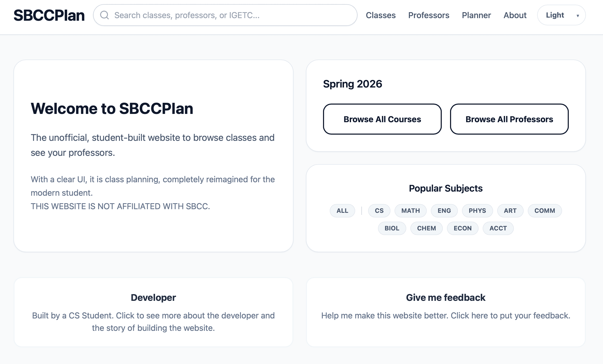Open the Classes page

pos(381,15)
